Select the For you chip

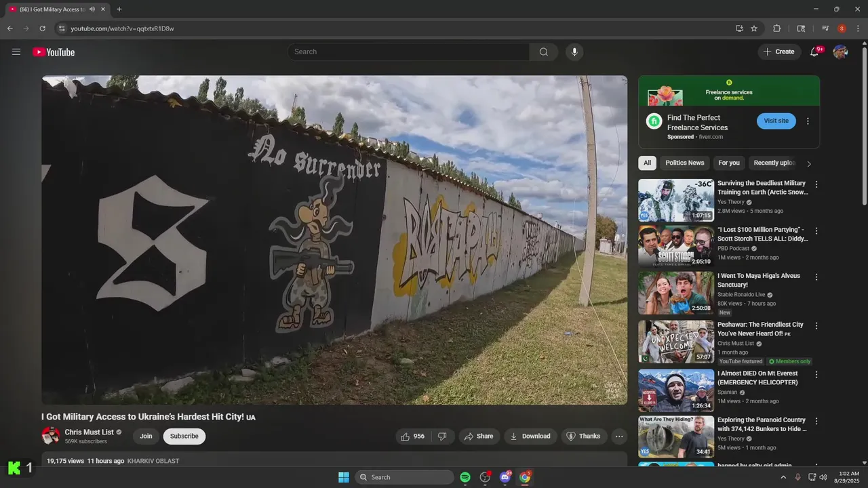pos(729,163)
